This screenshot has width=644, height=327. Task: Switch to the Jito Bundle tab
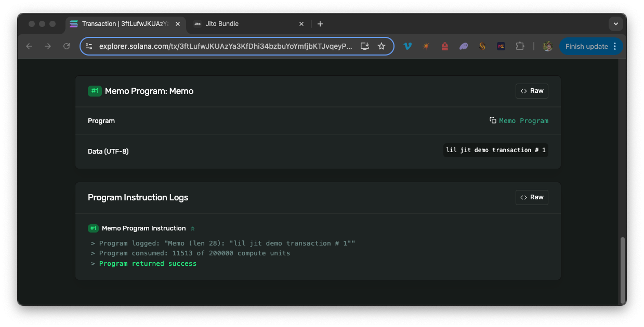248,24
